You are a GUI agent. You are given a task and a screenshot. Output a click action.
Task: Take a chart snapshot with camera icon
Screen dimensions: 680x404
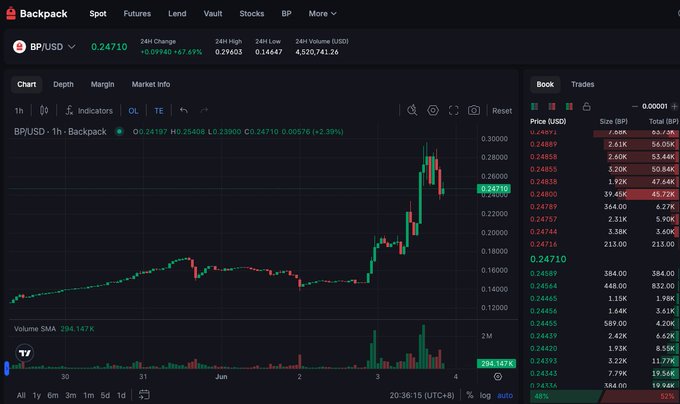474,110
